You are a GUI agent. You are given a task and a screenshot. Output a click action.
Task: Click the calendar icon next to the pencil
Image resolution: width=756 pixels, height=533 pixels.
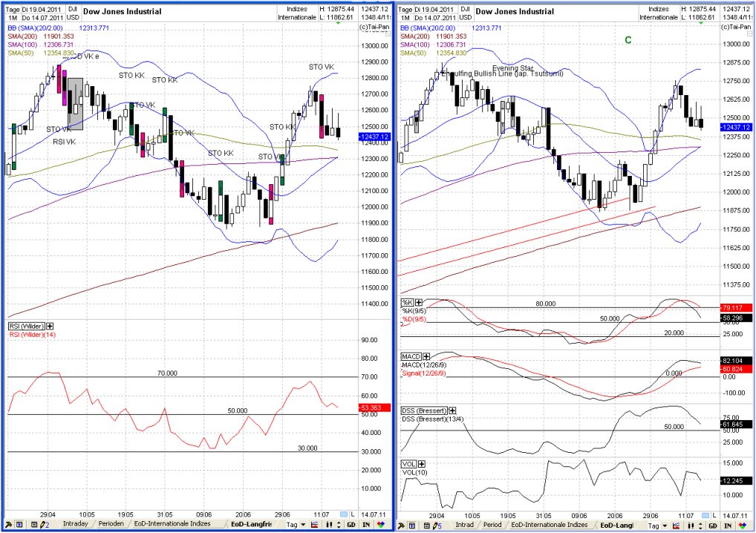tap(33, 526)
